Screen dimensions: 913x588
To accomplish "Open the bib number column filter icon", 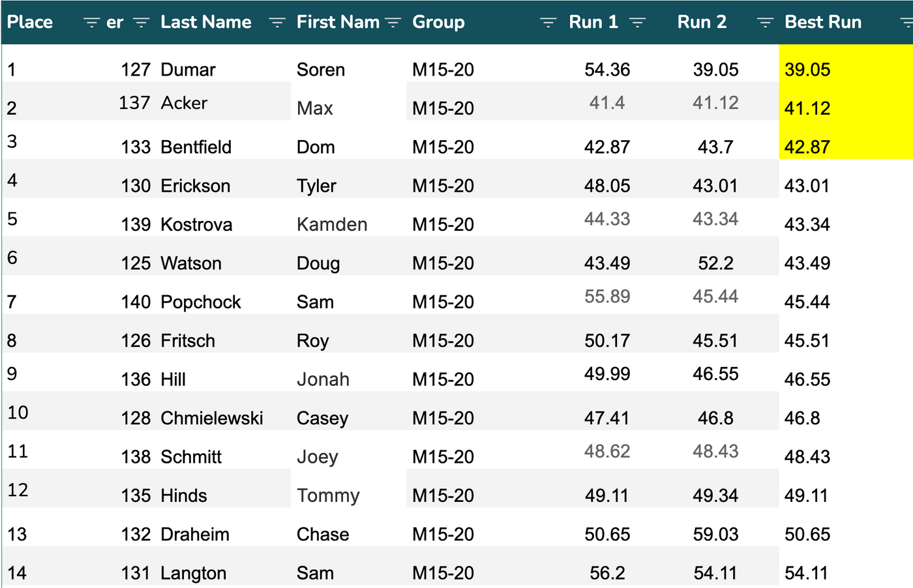I will pos(141,23).
